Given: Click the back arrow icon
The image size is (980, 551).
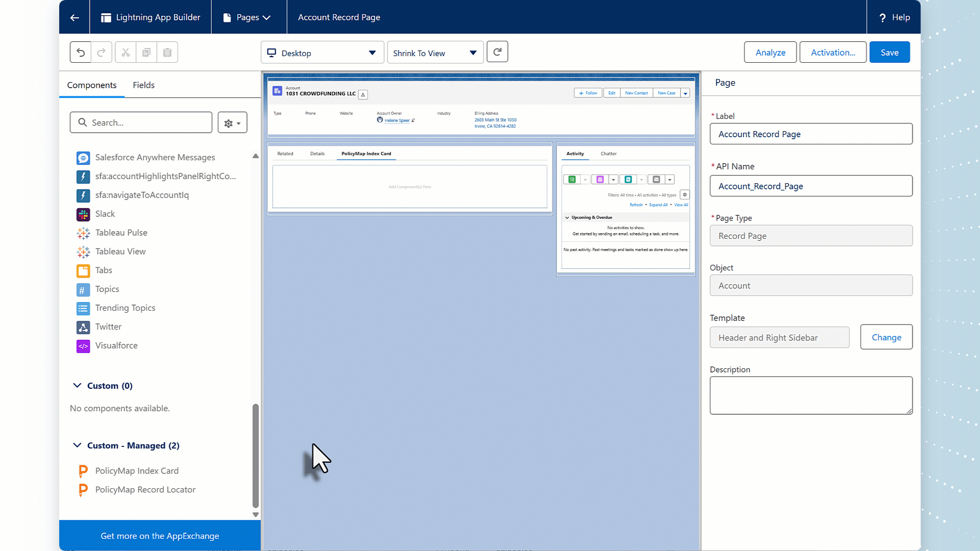Looking at the screenshot, I should pyautogui.click(x=75, y=17).
